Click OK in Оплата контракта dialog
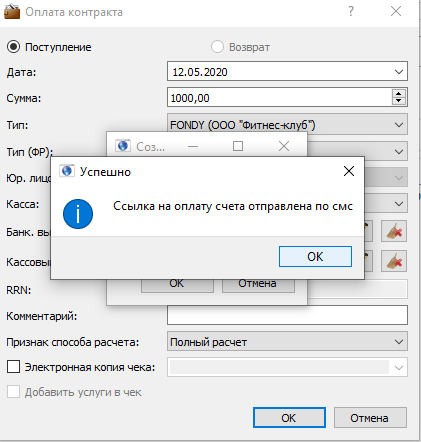 pos(289,417)
